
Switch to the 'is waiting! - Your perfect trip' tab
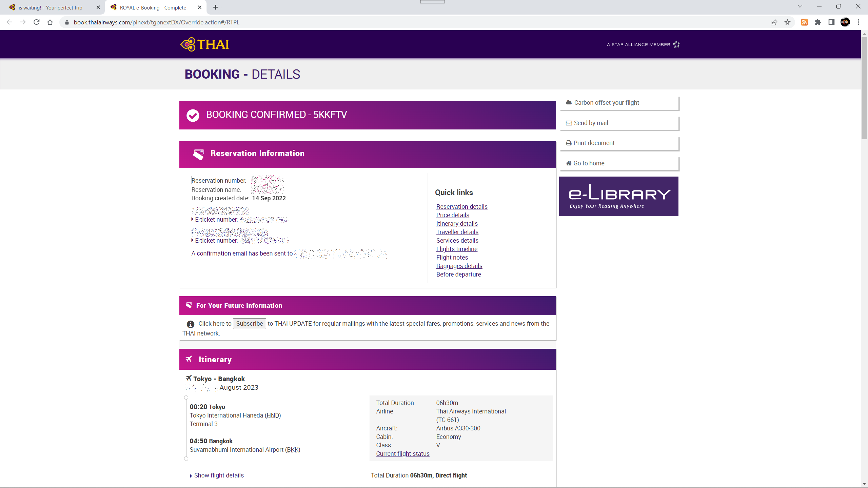pyautogui.click(x=50, y=7)
